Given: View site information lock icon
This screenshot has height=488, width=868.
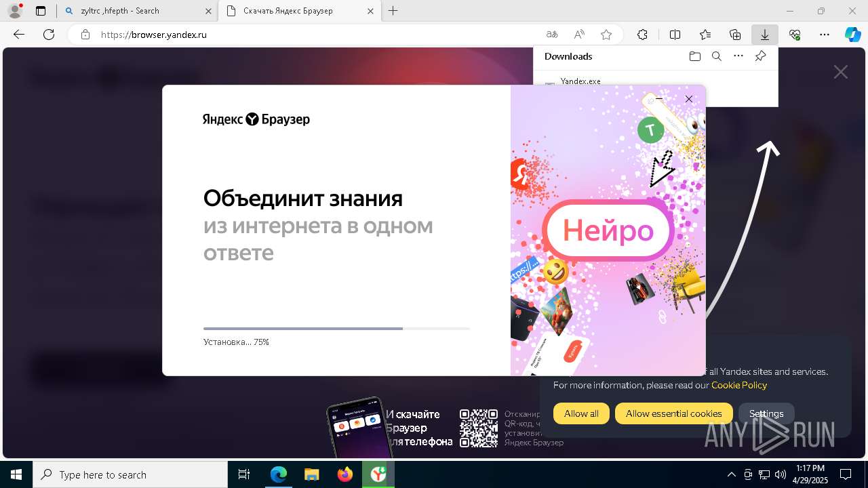Looking at the screenshot, I should 85,35.
